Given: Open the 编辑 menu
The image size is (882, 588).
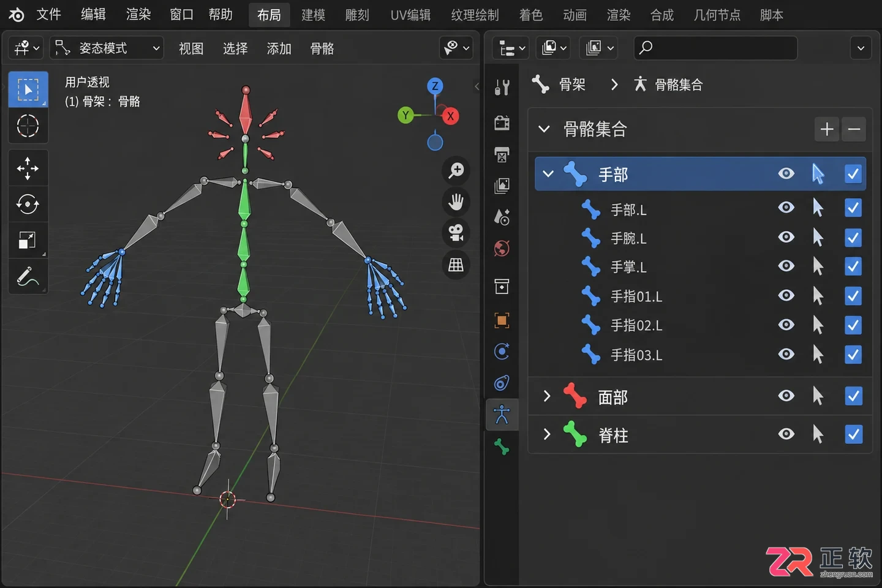Looking at the screenshot, I should click(93, 15).
